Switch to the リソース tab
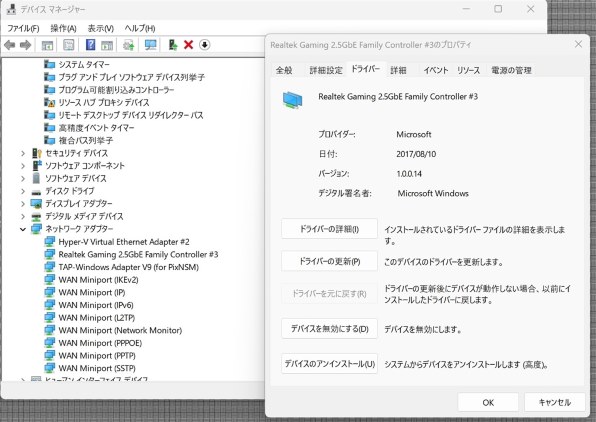This screenshot has width=596, height=422. click(x=468, y=70)
